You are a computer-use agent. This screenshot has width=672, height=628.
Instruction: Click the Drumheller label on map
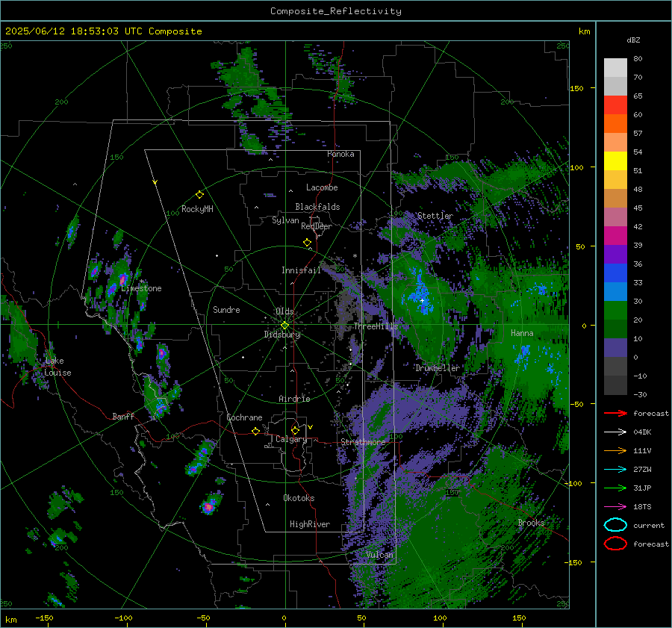point(437,368)
